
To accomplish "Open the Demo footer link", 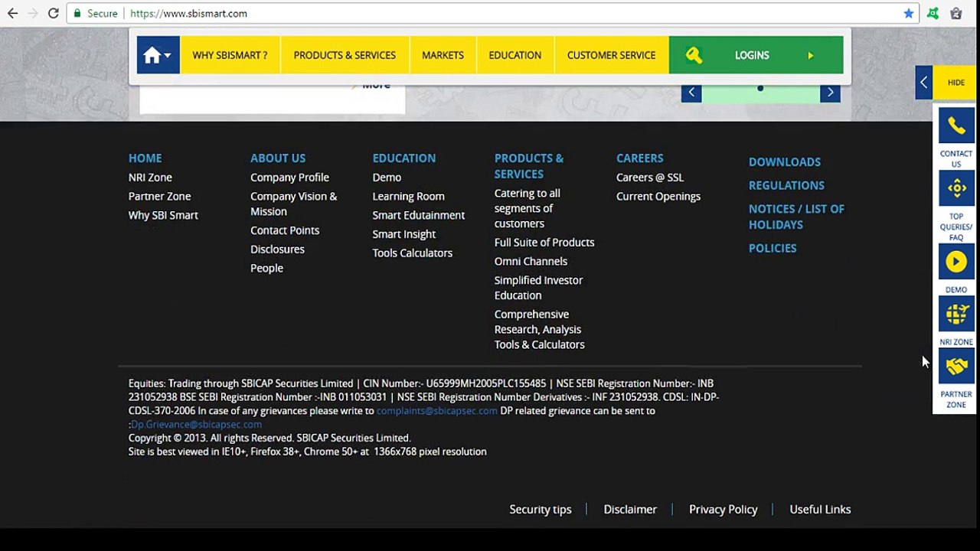I will point(387,178).
